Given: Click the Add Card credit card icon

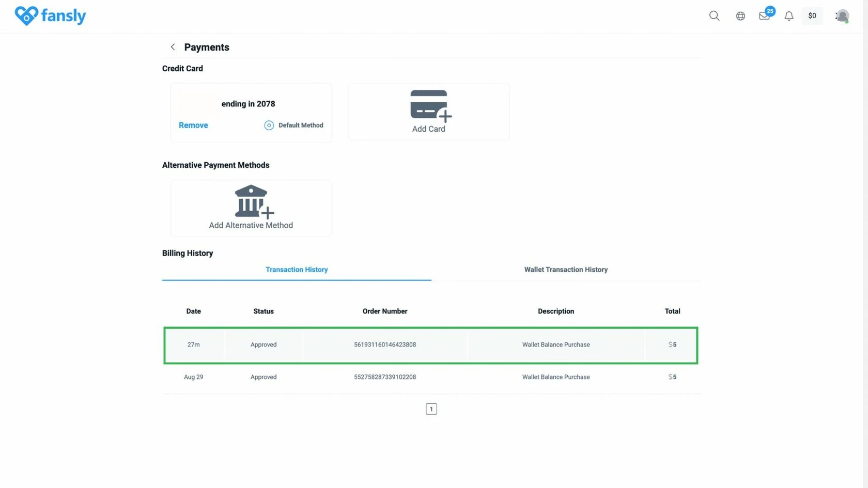Looking at the screenshot, I should [430, 106].
